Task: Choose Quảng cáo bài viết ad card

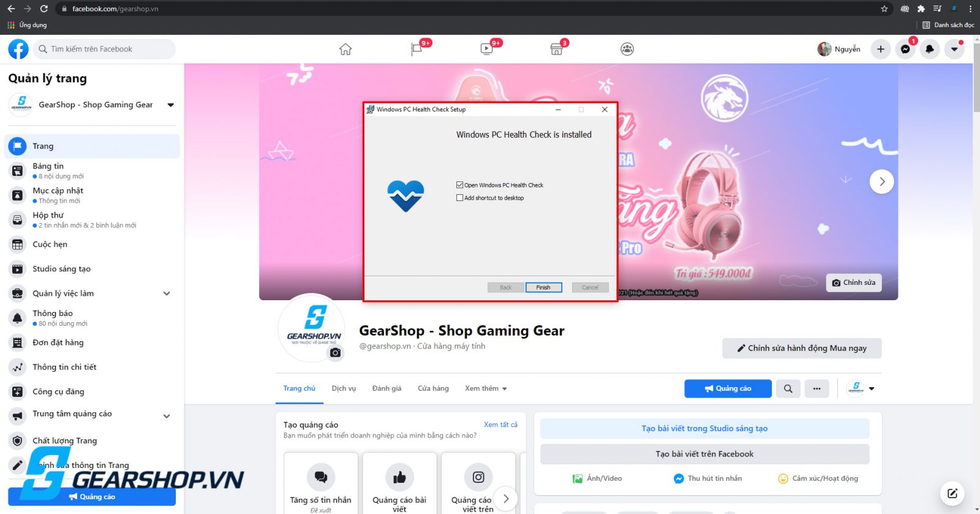Action: click(399, 483)
